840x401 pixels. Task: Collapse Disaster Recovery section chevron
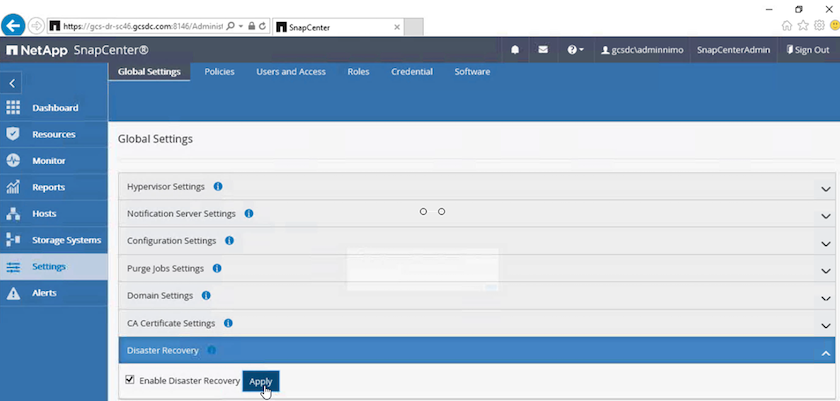(826, 353)
